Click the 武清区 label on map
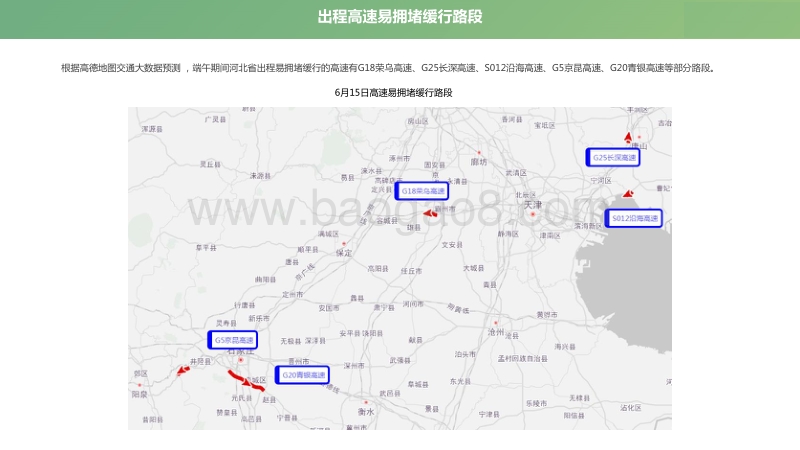The image size is (800, 450). pyautogui.click(x=516, y=173)
